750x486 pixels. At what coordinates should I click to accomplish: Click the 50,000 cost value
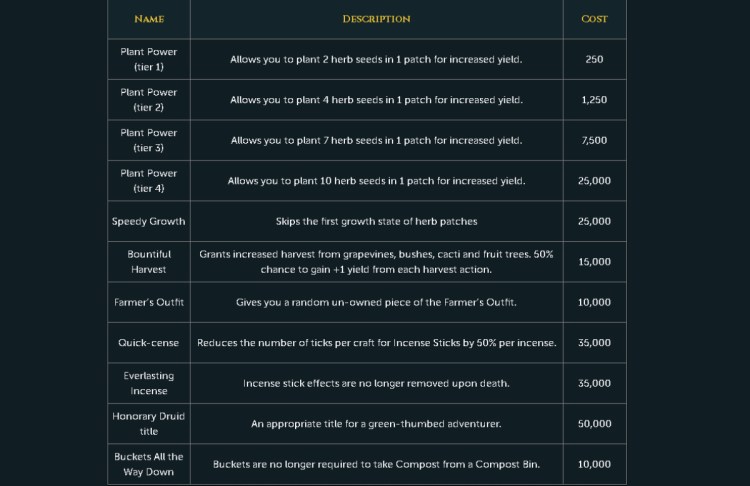[594, 424]
